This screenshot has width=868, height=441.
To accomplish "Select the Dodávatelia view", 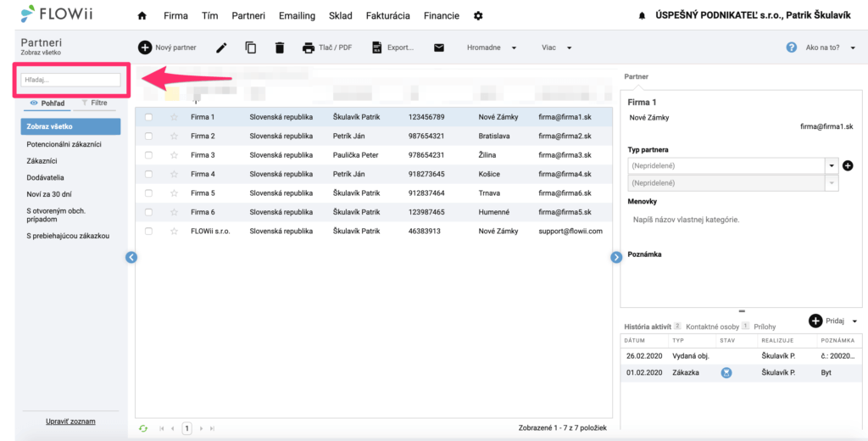I will point(46,178).
